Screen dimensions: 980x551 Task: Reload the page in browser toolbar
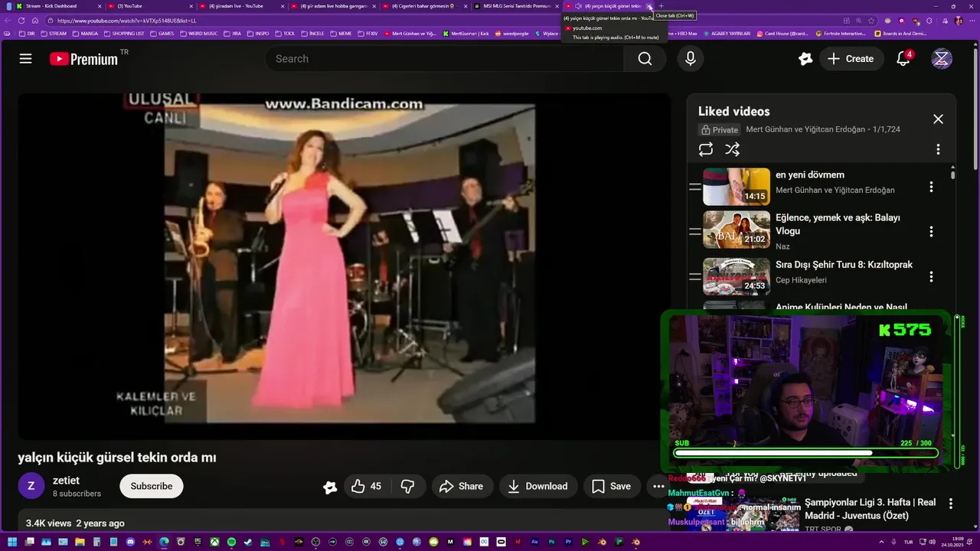pyautogui.click(x=21, y=21)
